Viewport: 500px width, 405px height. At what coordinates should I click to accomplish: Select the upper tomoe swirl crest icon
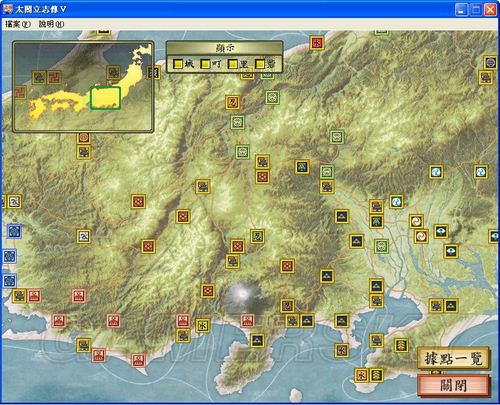coord(416,221)
